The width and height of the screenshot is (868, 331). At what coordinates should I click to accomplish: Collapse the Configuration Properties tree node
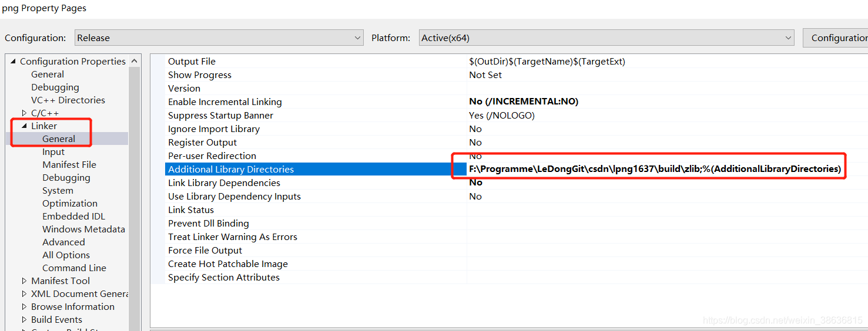point(14,62)
